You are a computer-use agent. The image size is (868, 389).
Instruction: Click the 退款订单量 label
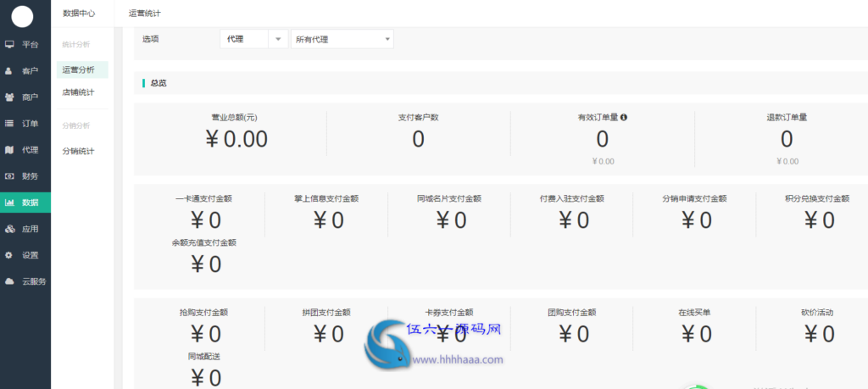coord(787,117)
